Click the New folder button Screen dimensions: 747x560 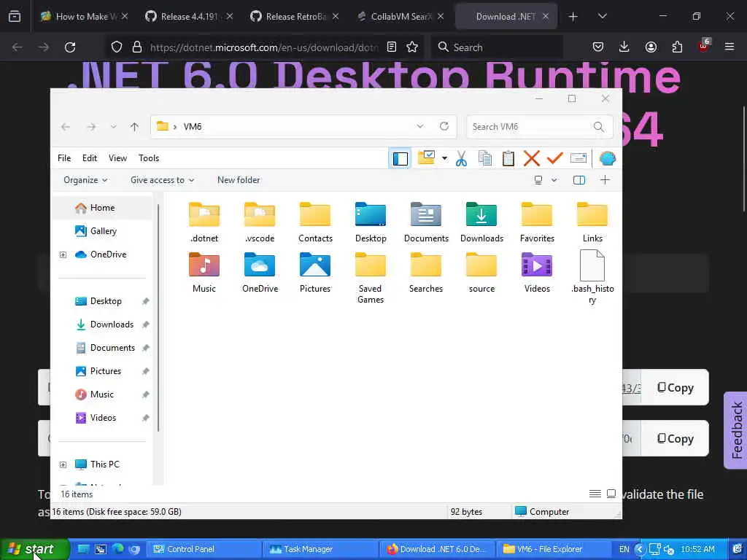pyautogui.click(x=239, y=180)
